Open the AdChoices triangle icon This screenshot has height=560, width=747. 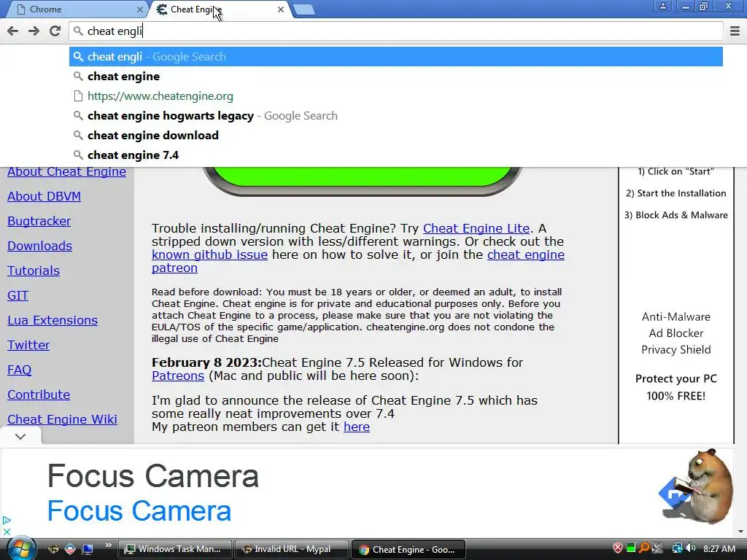[x=7, y=521]
